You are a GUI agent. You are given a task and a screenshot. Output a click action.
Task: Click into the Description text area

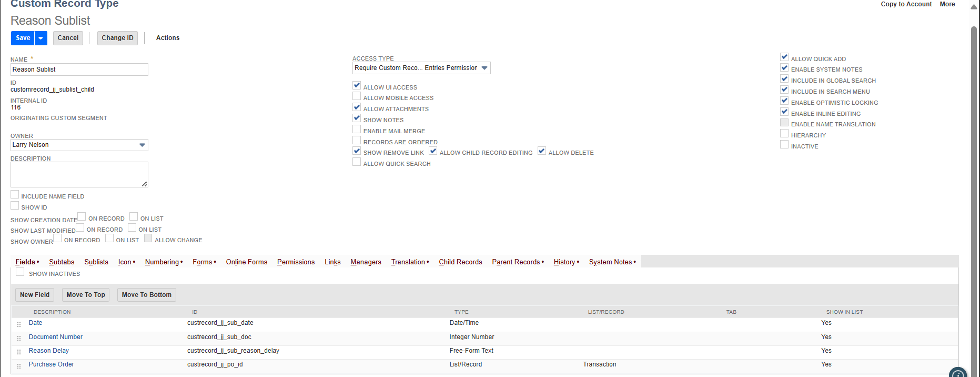coord(79,174)
